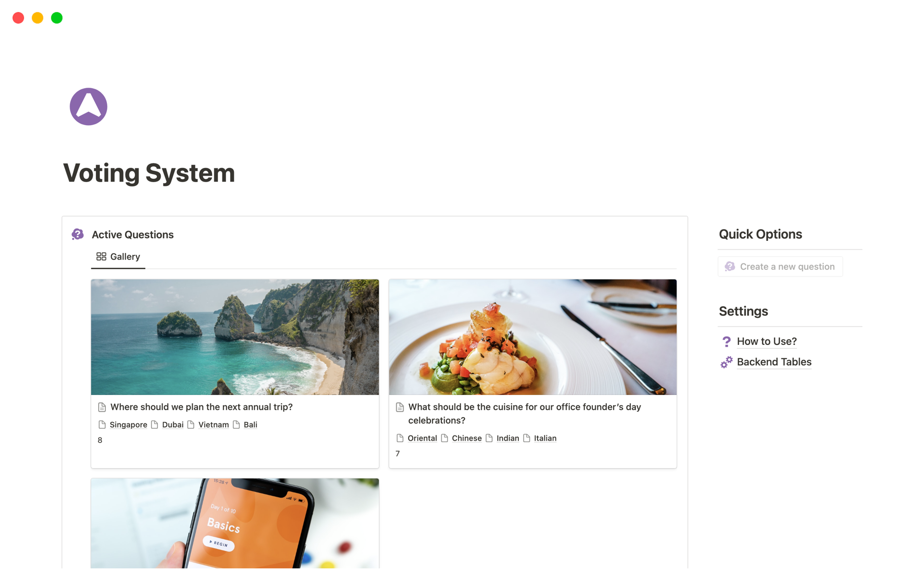Image resolution: width=924 pixels, height=578 pixels.
Task: Click the icon inside Create a new question
Action: pos(730,267)
